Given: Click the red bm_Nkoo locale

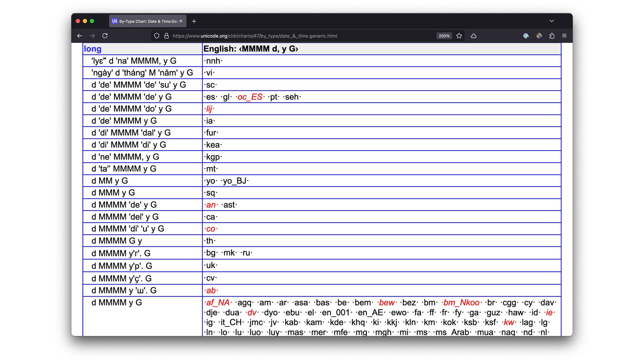Looking at the screenshot, I should [x=462, y=303].
